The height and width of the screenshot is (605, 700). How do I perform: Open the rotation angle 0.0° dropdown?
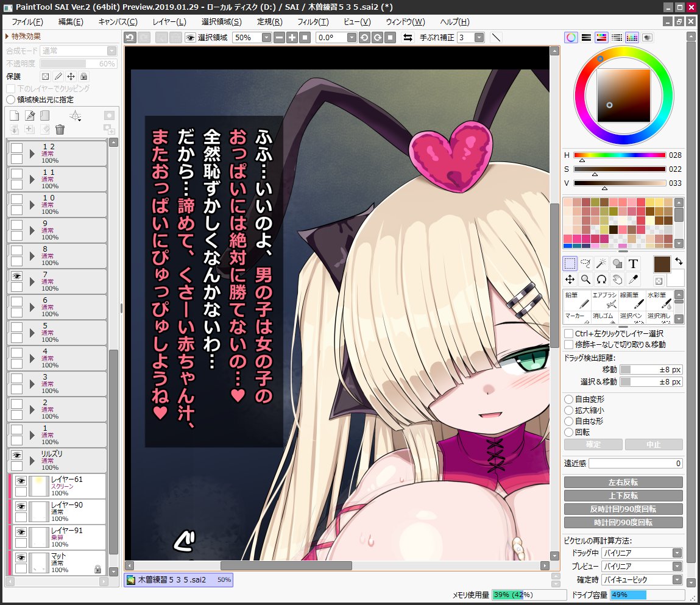point(352,38)
